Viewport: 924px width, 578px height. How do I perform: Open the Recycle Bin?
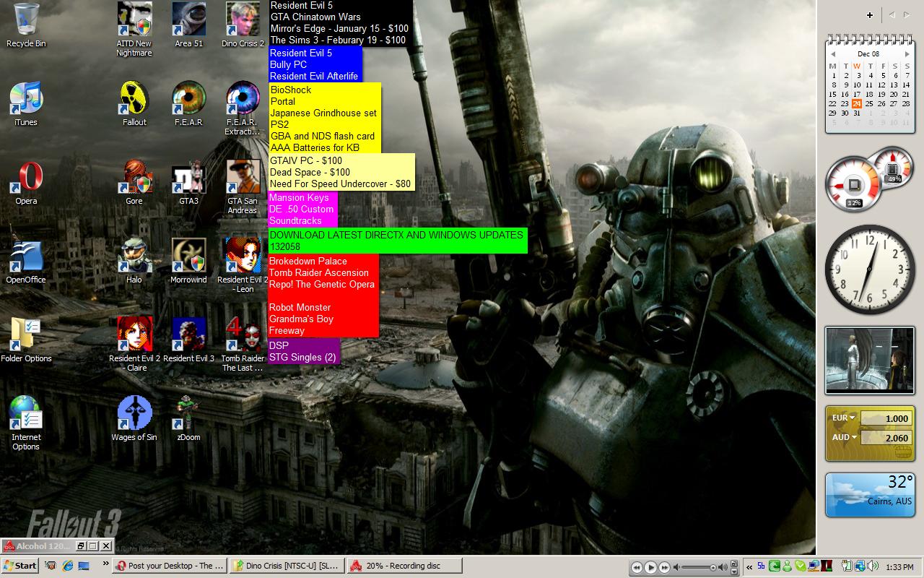click(x=26, y=21)
